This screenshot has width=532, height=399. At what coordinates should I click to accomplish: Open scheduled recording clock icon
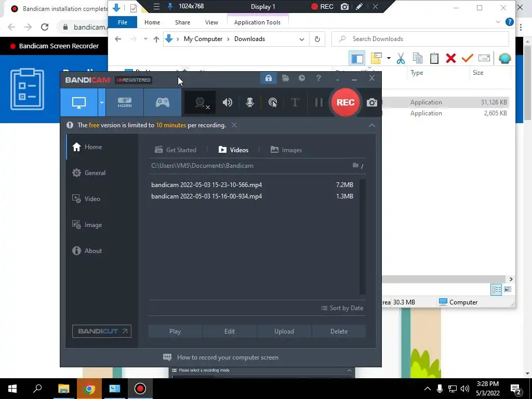(x=302, y=78)
